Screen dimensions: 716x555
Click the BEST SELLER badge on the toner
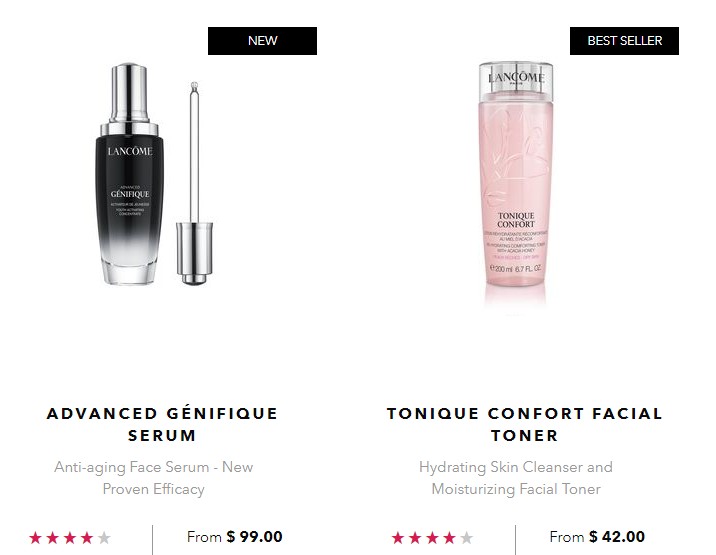[x=624, y=41]
